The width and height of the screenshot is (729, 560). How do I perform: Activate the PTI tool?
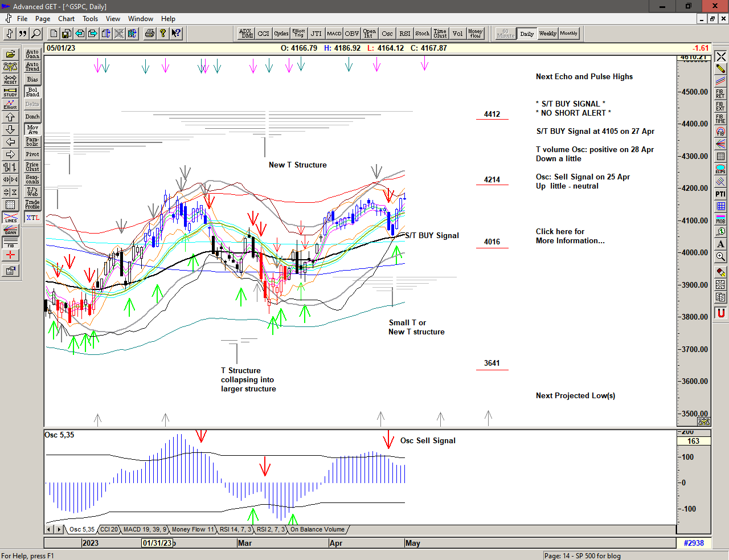(720, 194)
